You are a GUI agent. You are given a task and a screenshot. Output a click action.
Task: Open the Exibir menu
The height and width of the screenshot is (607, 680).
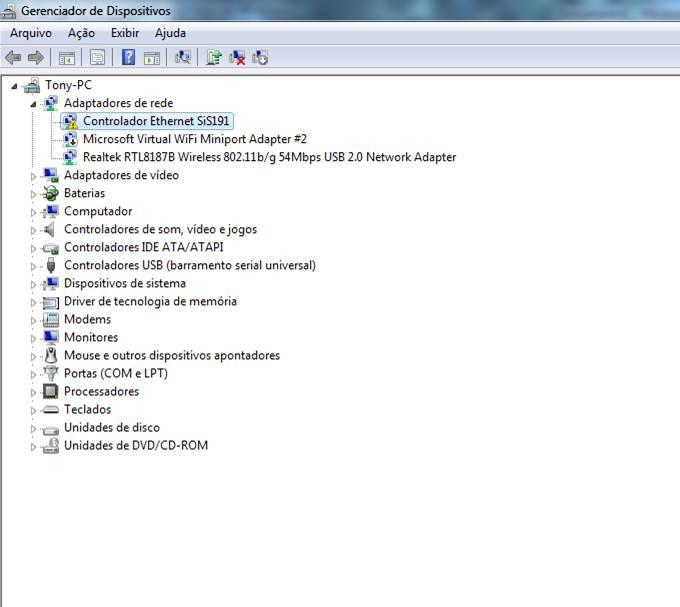125,33
